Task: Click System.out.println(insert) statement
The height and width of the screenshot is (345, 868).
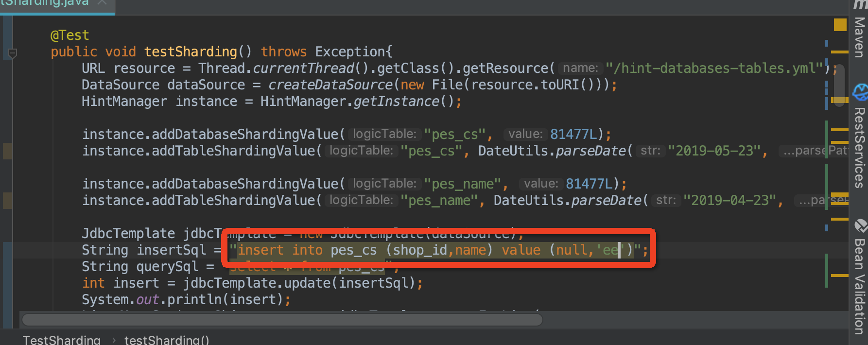Action: [186, 300]
